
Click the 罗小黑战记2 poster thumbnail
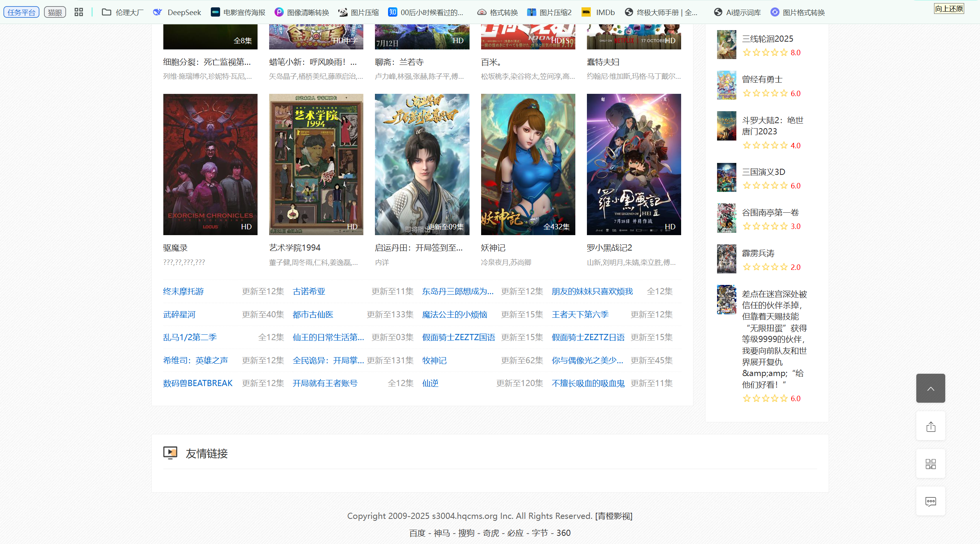[633, 164]
